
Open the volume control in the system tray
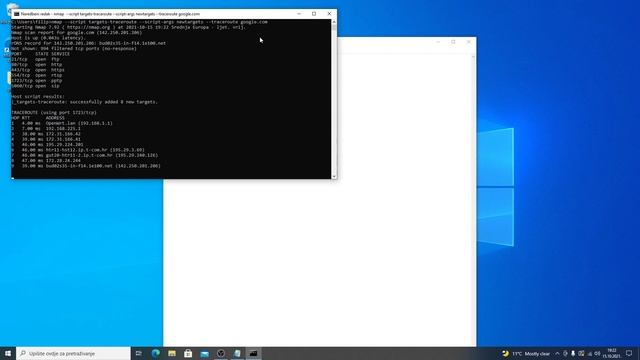point(597,353)
